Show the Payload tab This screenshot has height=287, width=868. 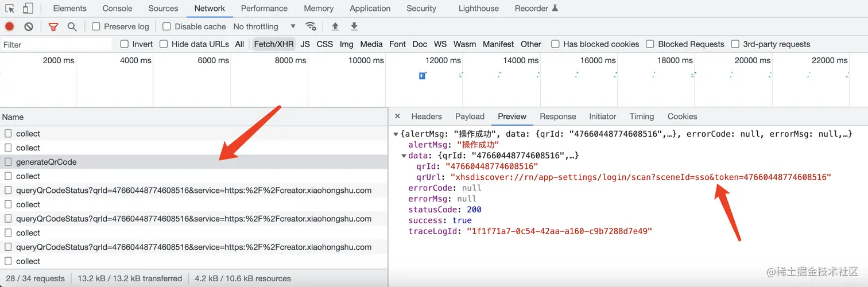click(x=470, y=117)
